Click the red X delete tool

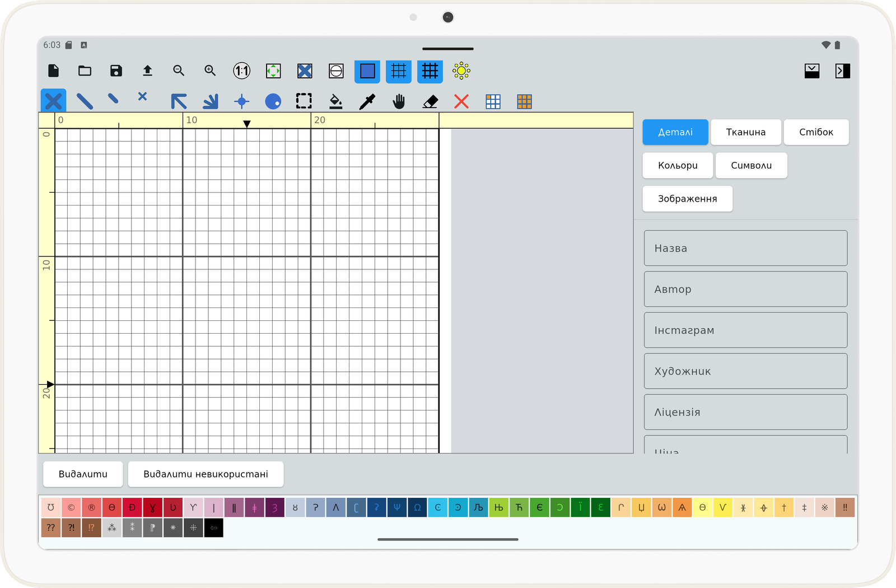pyautogui.click(x=461, y=101)
